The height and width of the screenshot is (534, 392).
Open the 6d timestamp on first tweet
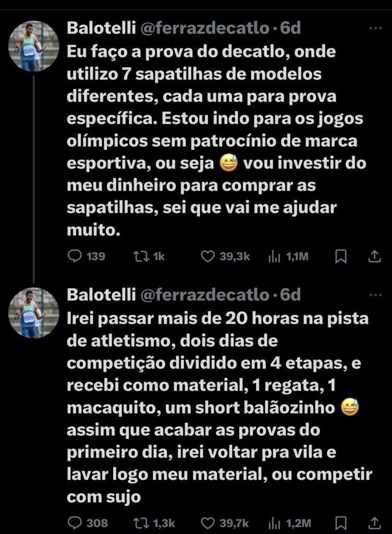pos(290,29)
